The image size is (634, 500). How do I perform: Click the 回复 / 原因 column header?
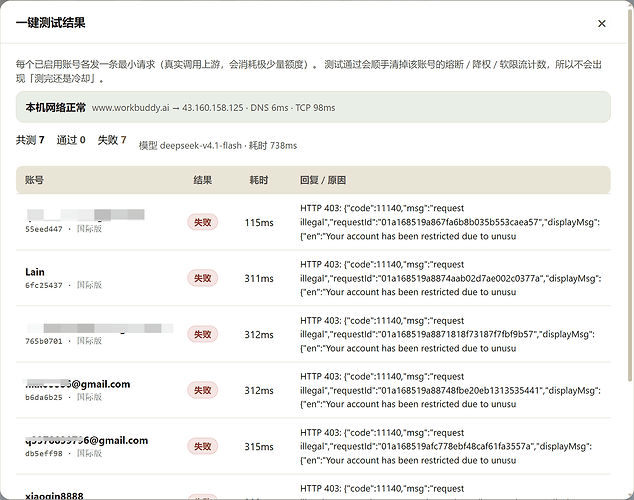point(323,180)
